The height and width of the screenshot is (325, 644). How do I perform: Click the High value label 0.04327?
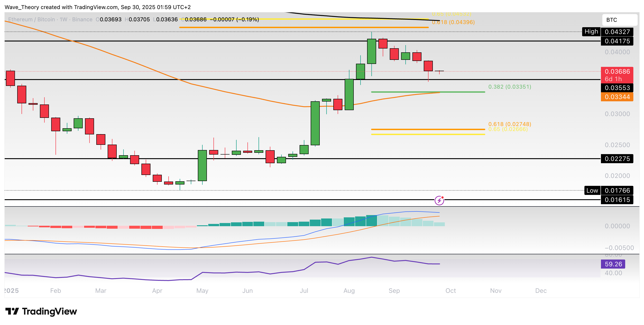pyautogui.click(x=617, y=32)
